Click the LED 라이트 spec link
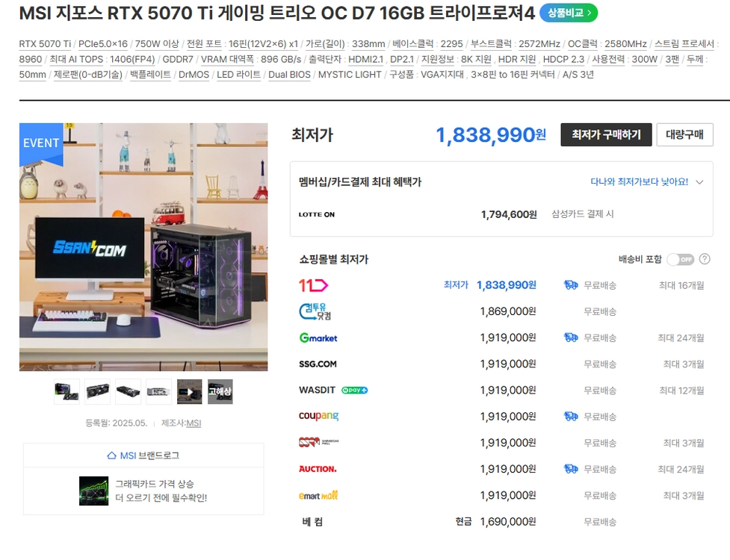The width and height of the screenshot is (730, 560). pyautogui.click(x=239, y=75)
